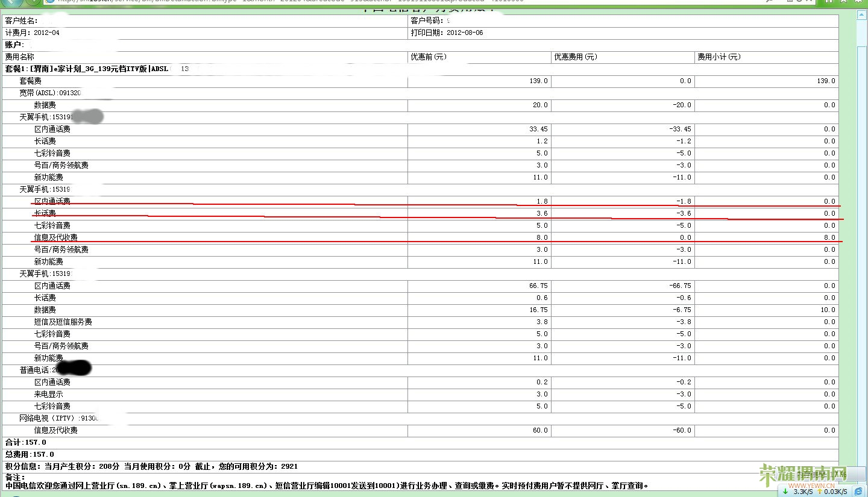
Task: Click the yellow upload speed arrow indicator
Action: (x=819, y=492)
